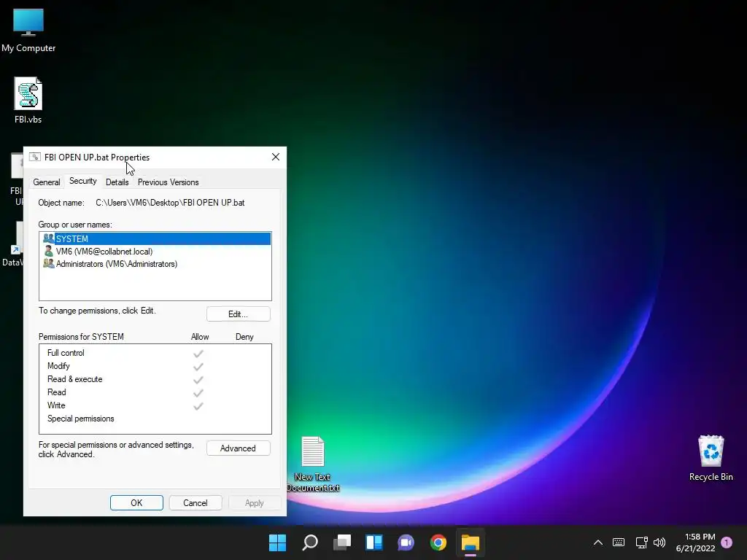The width and height of the screenshot is (747, 560).
Task: Click the Full control permission label
Action: [x=66, y=353]
